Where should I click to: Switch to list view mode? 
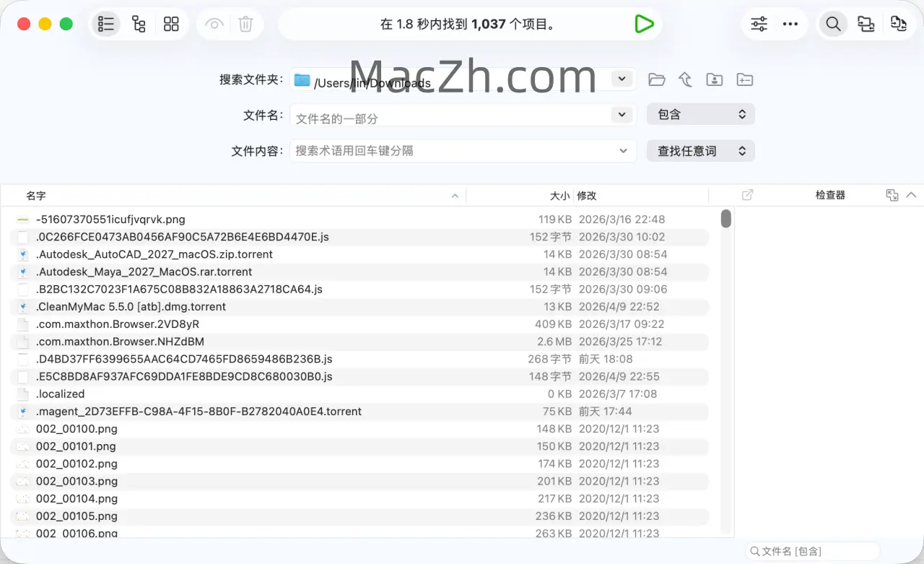[x=106, y=25]
